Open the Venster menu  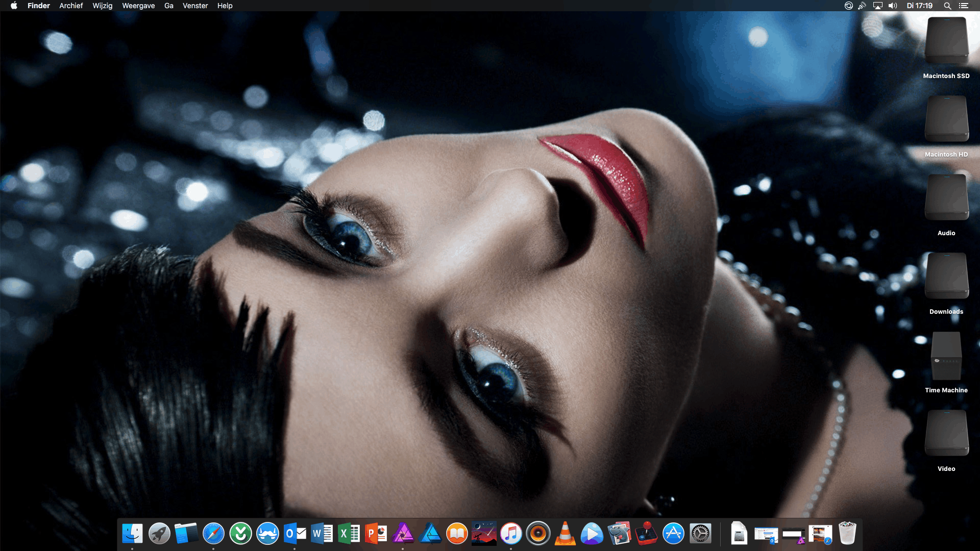195,6
